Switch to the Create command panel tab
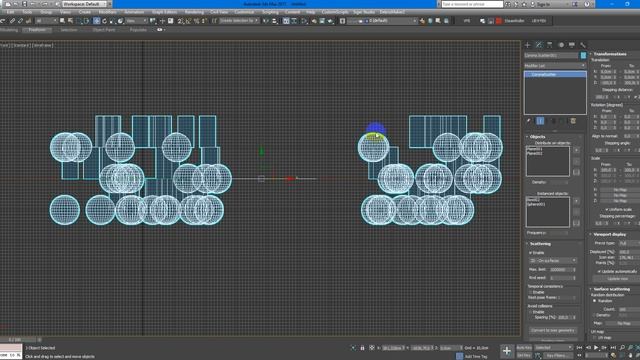The image size is (640, 360). point(528,45)
